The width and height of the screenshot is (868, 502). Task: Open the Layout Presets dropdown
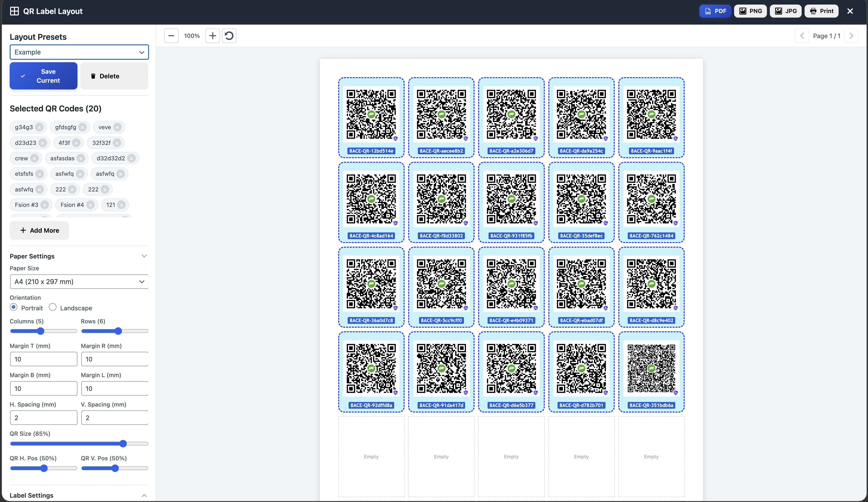click(x=79, y=52)
